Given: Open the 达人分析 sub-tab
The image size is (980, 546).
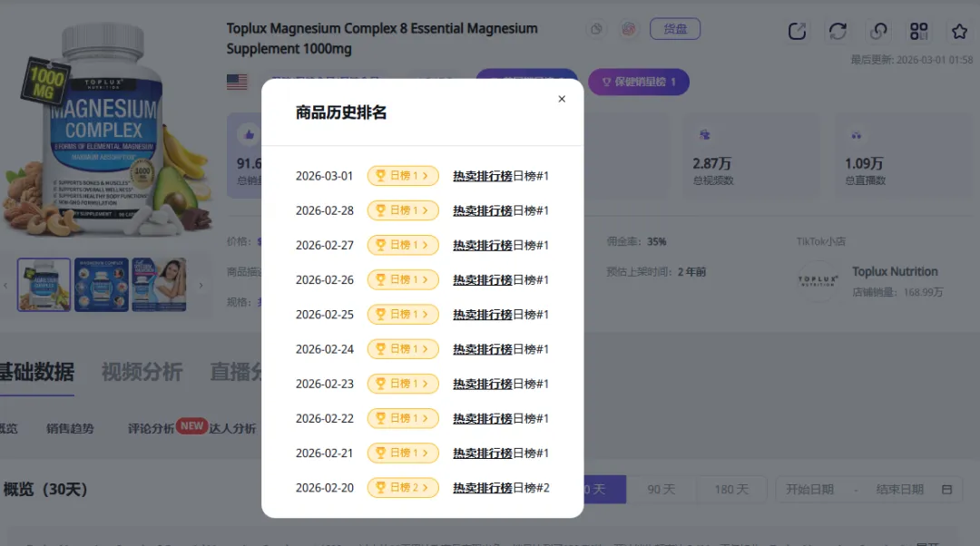Looking at the screenshot, I should point(232,429).
